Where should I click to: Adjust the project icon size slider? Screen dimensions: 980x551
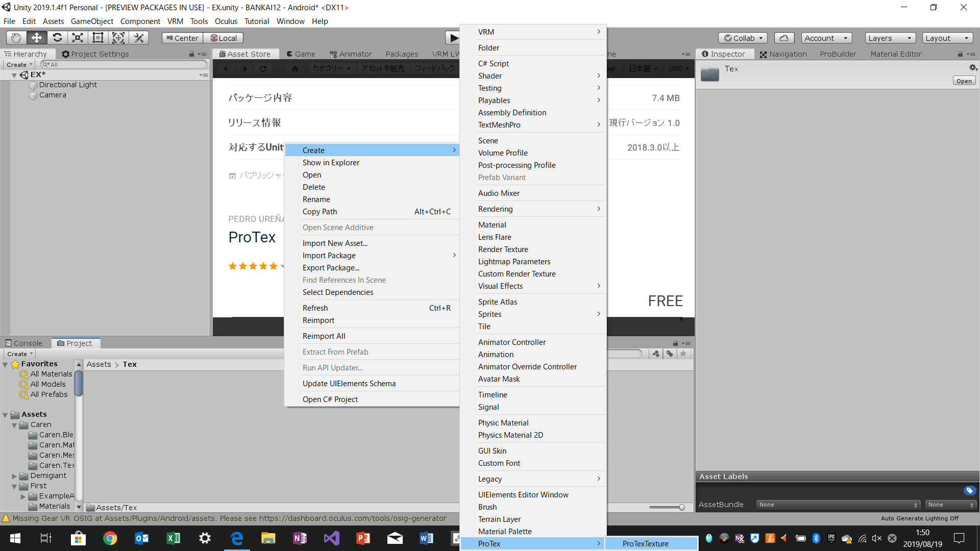(681, 507)
